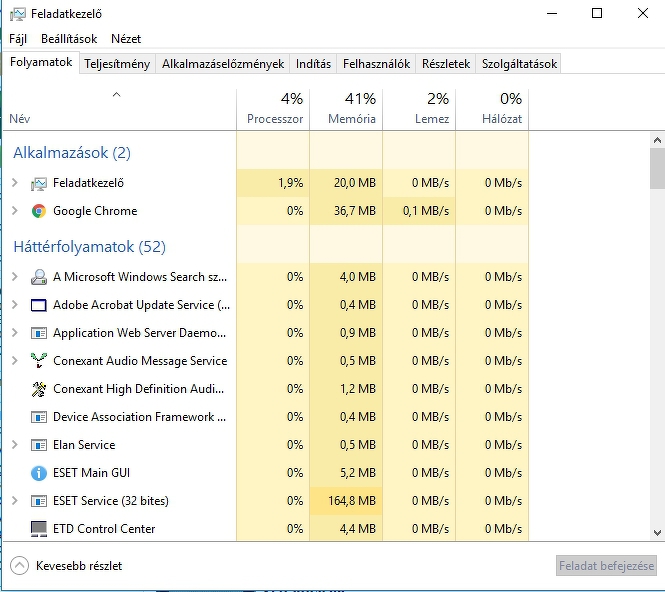Sort processes by Memória column

pyautogui.click(x=351, y=108)
